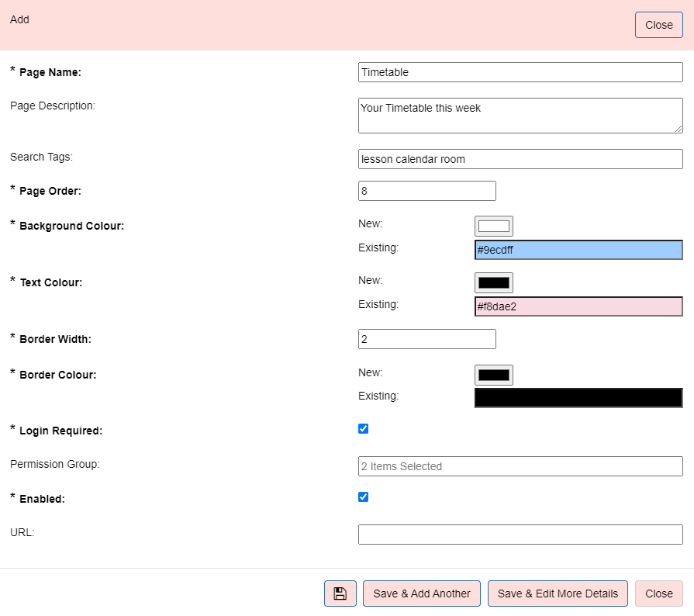Image resolution: width=694 pixels, height=616 pixels.
Task: Click the bottom Close button
Action: coord(658,594)
